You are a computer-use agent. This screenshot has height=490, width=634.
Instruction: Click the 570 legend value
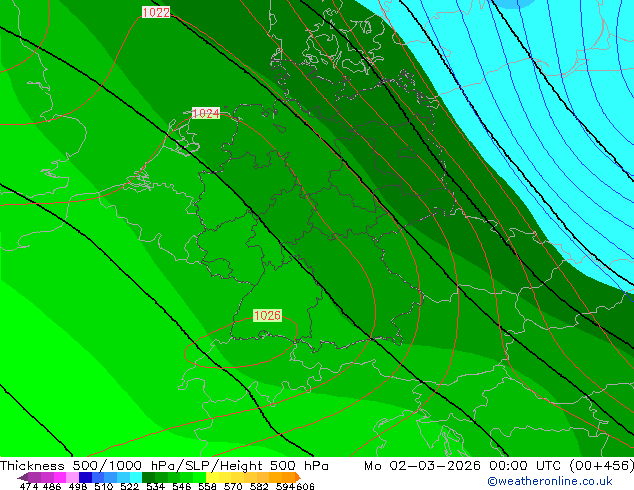(x=233, y=486)
